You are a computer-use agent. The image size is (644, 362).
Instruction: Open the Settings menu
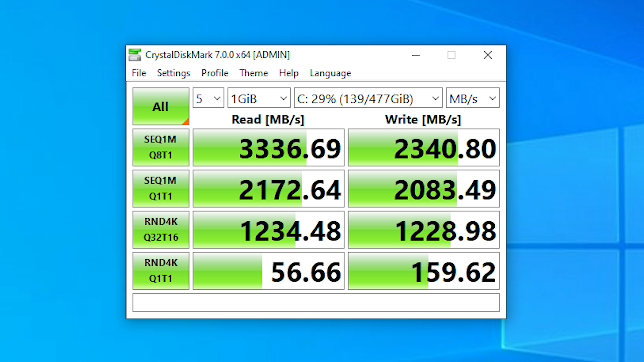(x=174, y=73)
